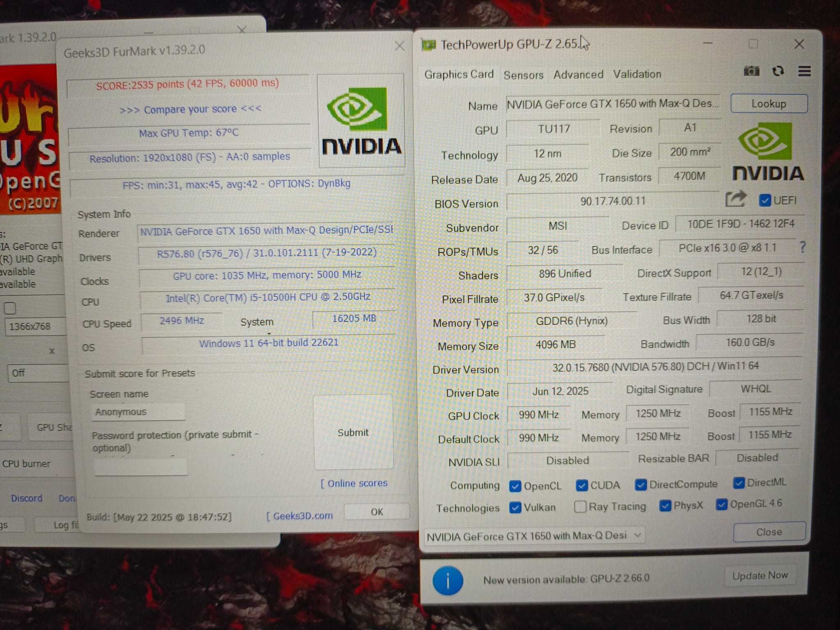Click the GPU-Z title bar app icon

click(x=429, y=45)
